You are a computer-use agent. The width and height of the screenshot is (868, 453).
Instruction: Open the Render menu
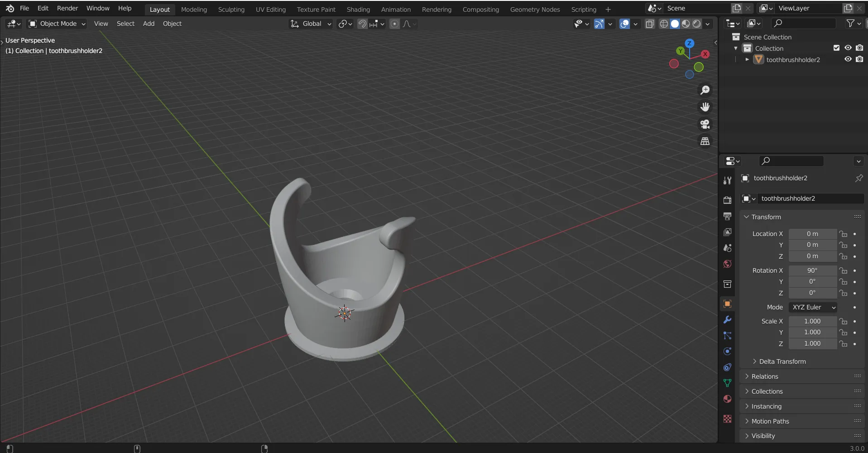tap(67, 8)
